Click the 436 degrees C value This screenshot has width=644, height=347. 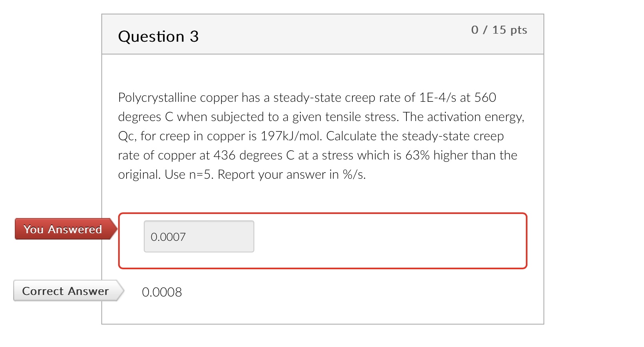pos(223,155)
